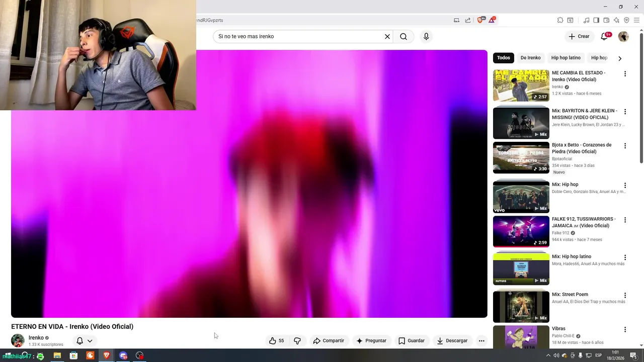Click the Descargar button

452,340
